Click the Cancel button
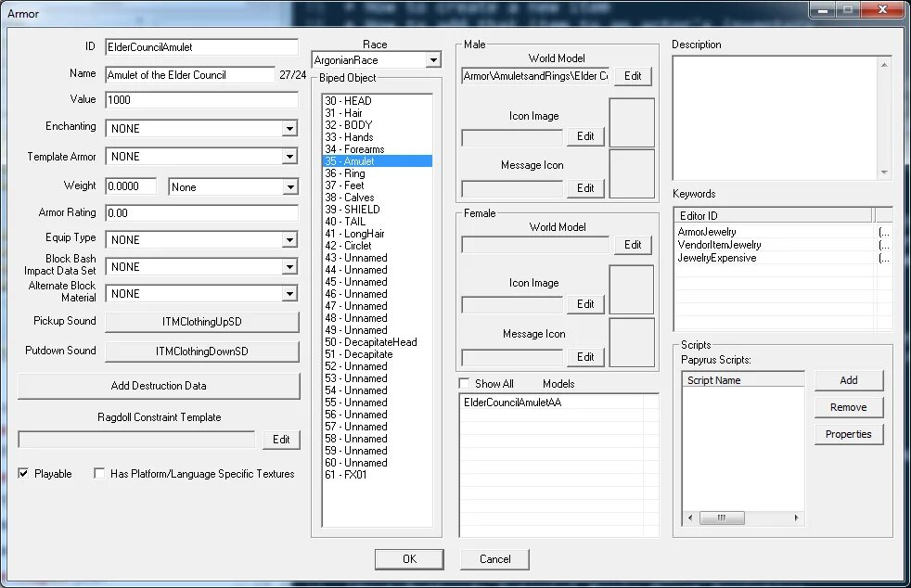The width and height of the screenshot is (911, 588). point(495,559)
